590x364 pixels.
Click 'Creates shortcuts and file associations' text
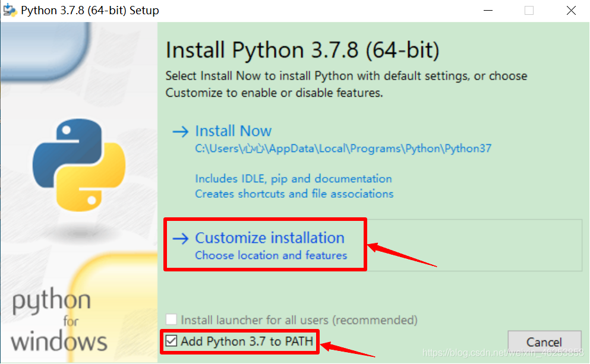(x=294, y=194)
